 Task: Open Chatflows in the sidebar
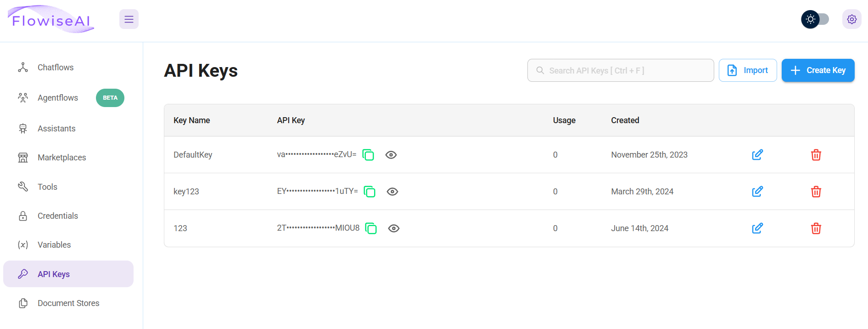coord(55,68)
